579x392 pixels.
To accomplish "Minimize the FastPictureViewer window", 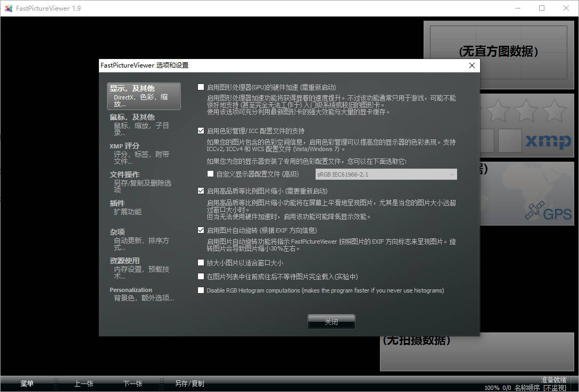I will 518,8.
